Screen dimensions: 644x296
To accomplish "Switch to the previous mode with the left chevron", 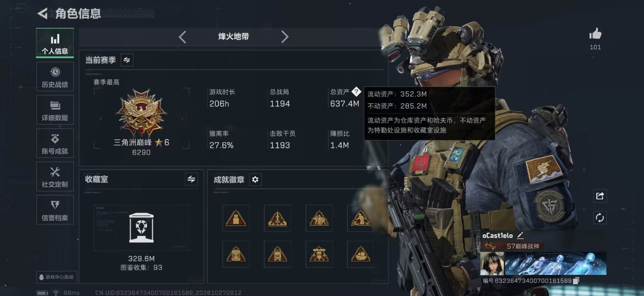I will point(182,37).
